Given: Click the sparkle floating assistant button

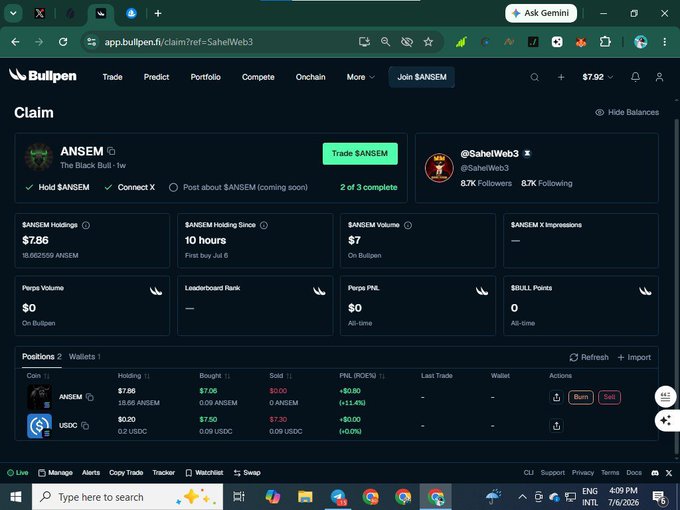Looking at the screenshot, I should click(x=666, y=420).
